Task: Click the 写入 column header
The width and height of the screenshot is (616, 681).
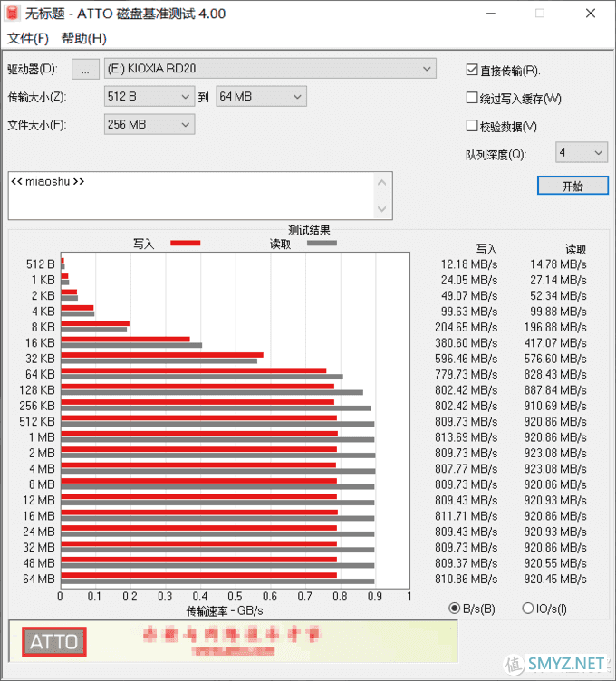Action: tap(486, 249)
